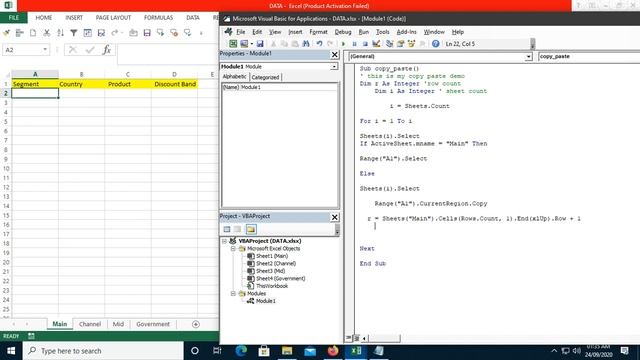The height and width of the screenshot is (360, 640).
Task: Run the macro with the green play icon
Action: tap(343, 44)
